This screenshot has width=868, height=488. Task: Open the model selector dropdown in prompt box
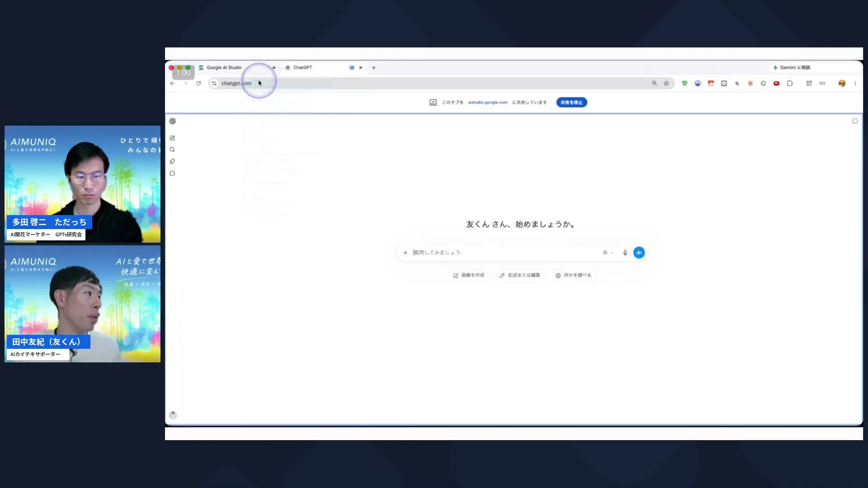pos(608,253)
